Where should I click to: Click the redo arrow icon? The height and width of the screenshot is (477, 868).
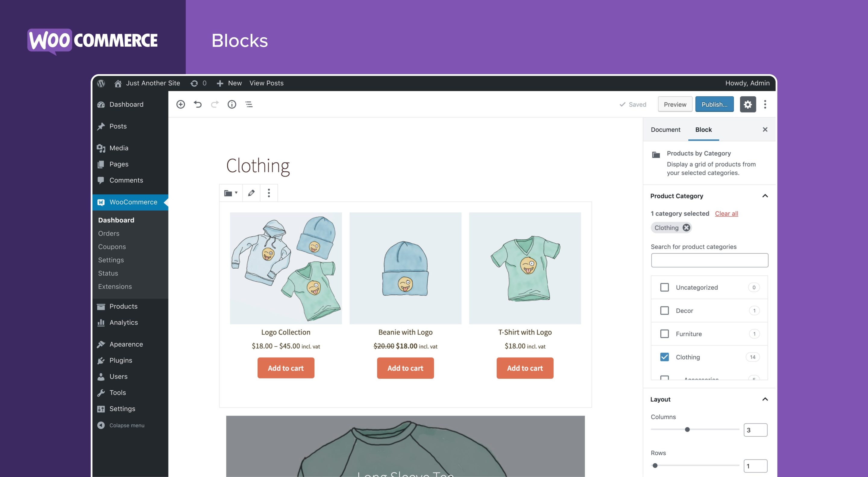[215, 104]
